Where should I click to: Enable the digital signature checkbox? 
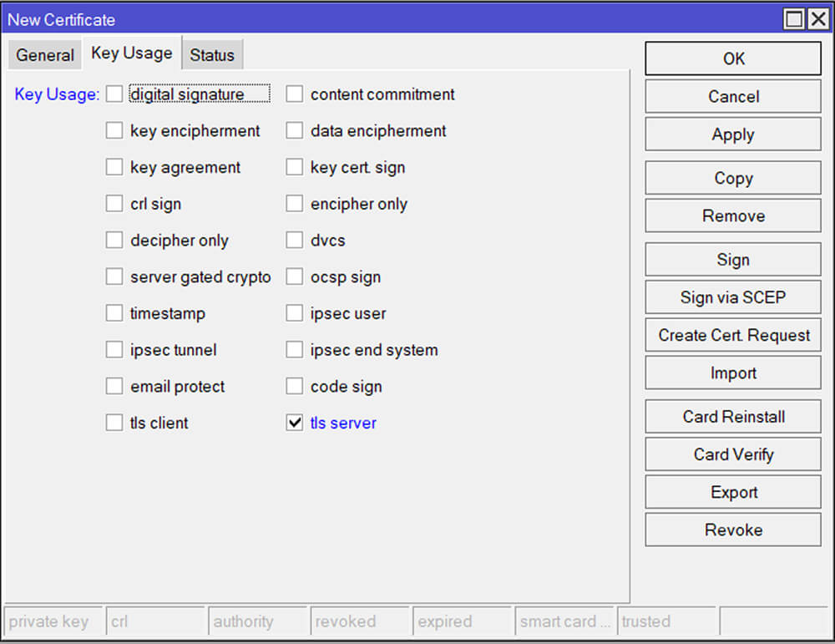coord(114,94)
